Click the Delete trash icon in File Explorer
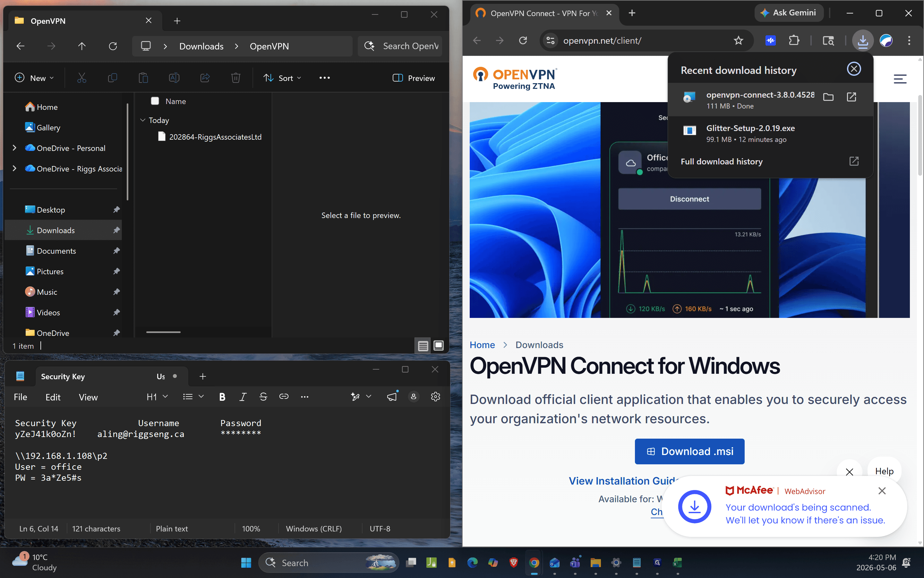 point(235,78)
